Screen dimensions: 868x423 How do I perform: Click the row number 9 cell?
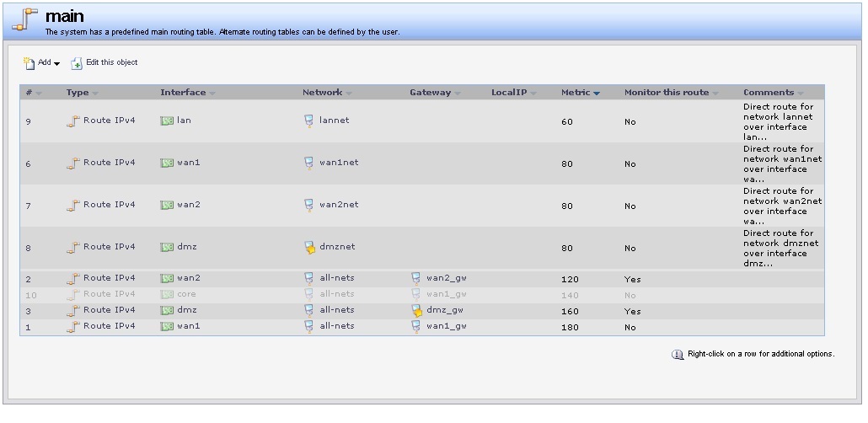(x=29, y=122)
